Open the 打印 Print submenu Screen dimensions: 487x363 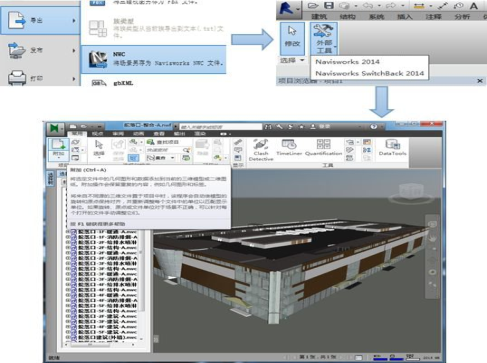coord(40,78)
